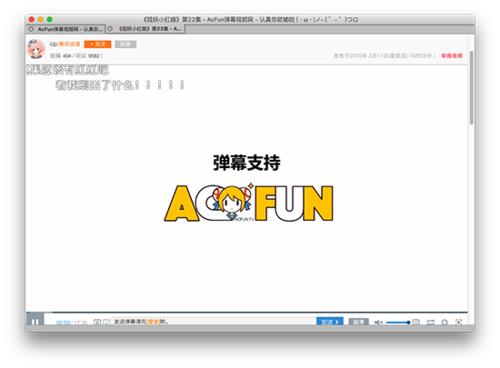Open the orange uploader name link
Screen dimensions: 500x368
pos(69,44)
